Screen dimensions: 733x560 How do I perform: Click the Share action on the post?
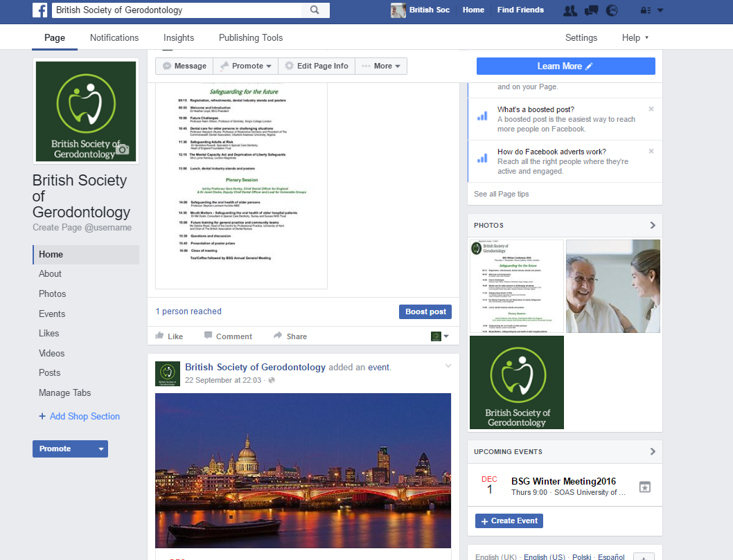point(290,336)
